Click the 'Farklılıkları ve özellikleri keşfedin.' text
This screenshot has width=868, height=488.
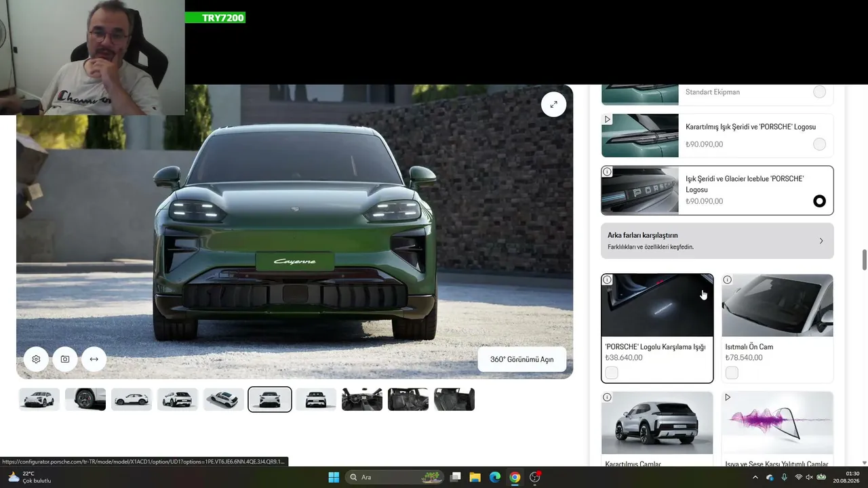pos(650,247)
